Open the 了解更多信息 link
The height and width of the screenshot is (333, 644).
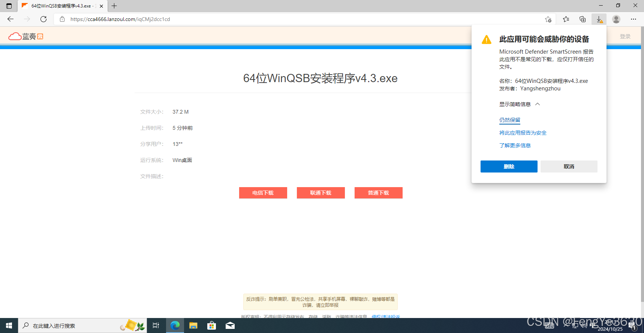[515, 145]
